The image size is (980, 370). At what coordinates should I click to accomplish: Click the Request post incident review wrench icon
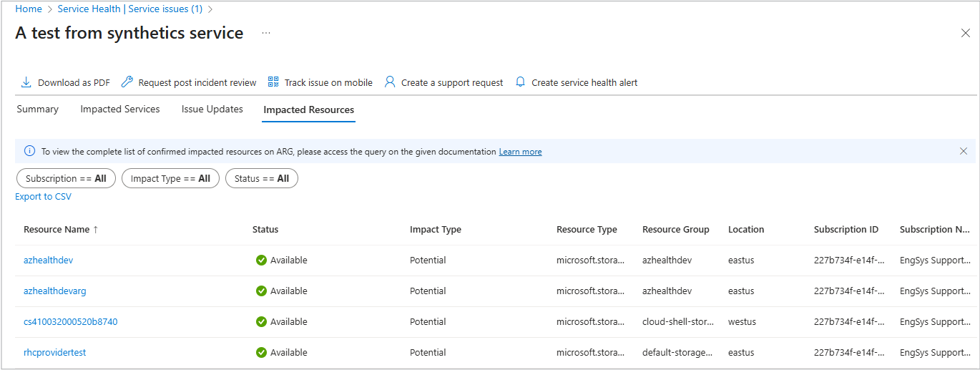pyautogui.click(x=127, y=82)
